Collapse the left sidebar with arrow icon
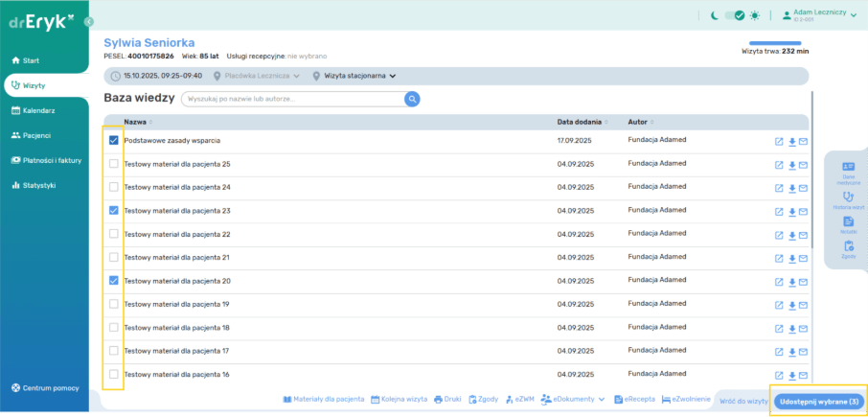Image resolution: width=868 pixels, height=417 pixels. point(88,21)
